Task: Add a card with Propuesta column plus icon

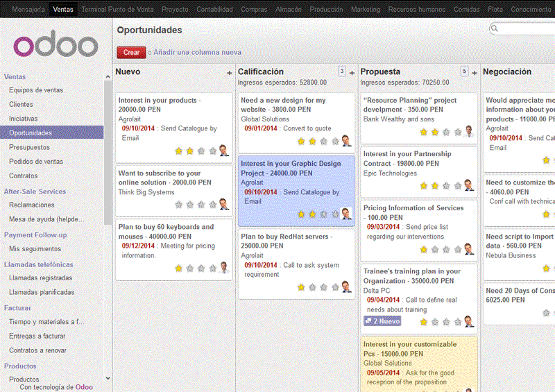Action: [475, 73]
